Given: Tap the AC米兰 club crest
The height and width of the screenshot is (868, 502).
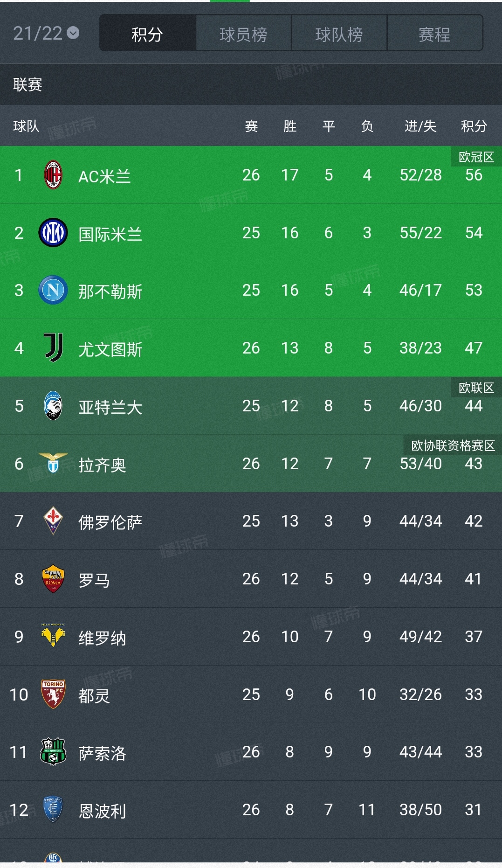Looking at the screenshot, I should click(x=53, y=175).
